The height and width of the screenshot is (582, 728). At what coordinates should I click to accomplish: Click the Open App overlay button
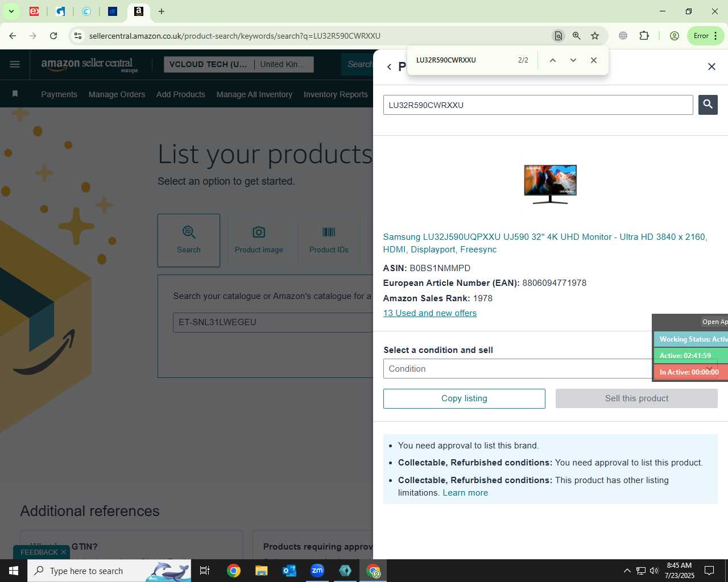click(x=714, y=322)
